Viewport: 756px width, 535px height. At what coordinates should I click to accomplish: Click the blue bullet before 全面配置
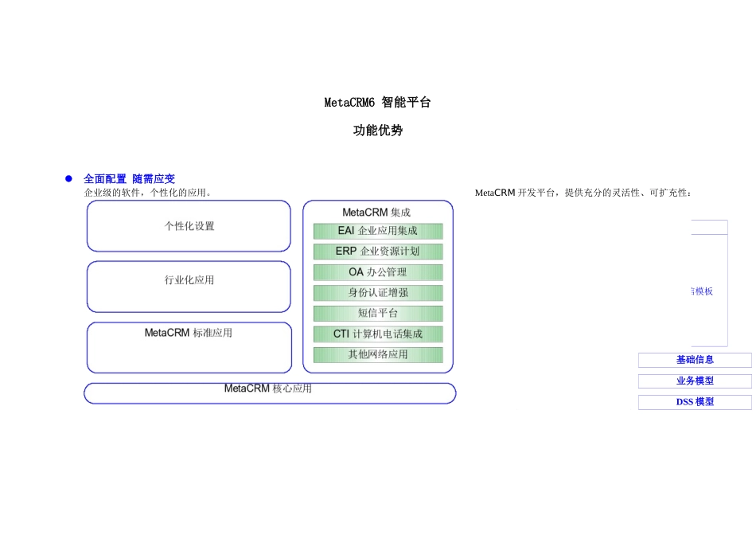coord(68,179)
